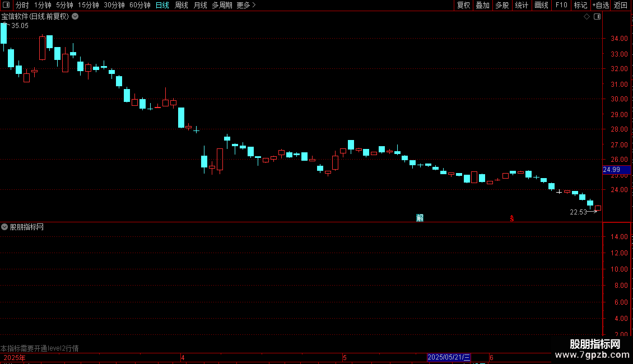This screenshot has height=364, width=633.
Task: Open the 多股 multi-stock view
Action: 502,5
